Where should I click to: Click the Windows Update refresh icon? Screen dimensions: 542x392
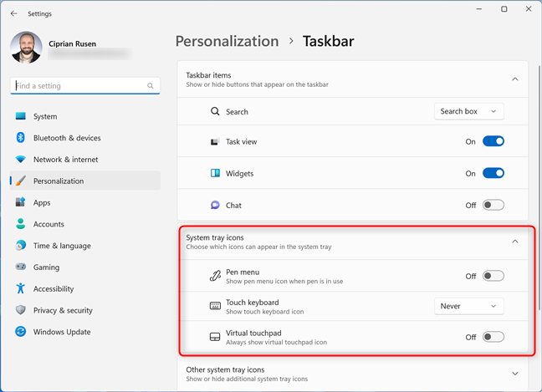(21, 332)
